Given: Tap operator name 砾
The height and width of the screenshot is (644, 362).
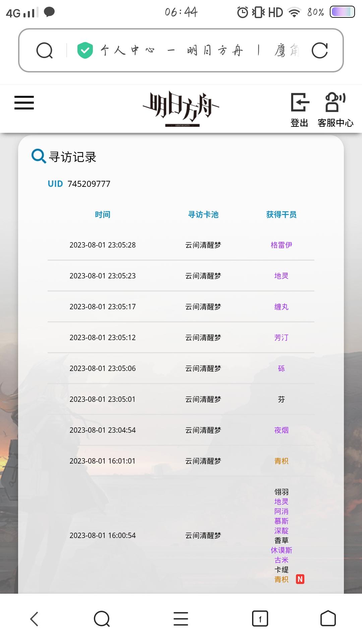Looking at the screenshot, I should [282, 369].
